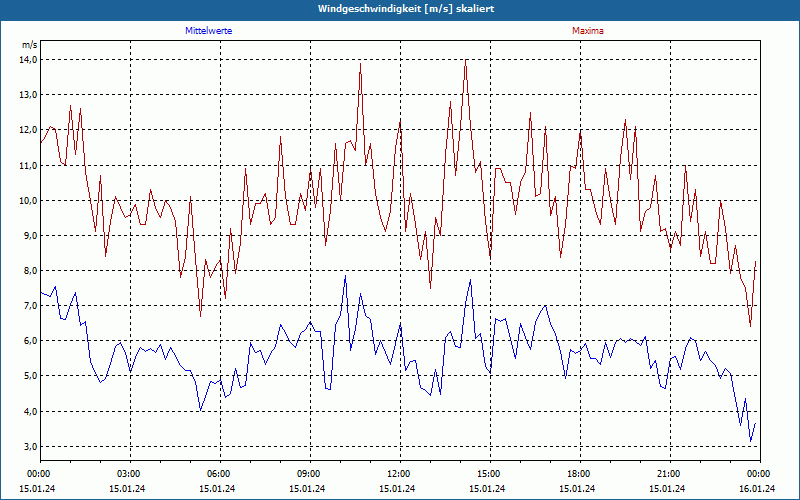Click the 16.01.24 date label

point(758,488)
